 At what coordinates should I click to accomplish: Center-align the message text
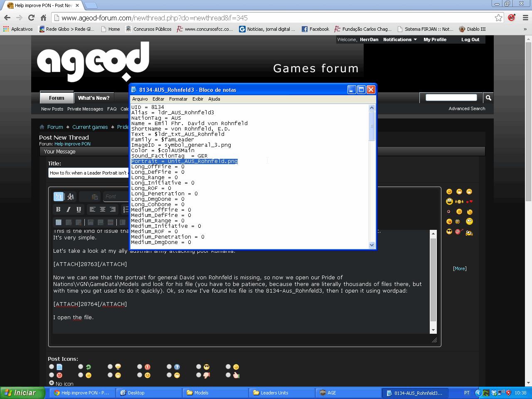click(x=103, y=209)
